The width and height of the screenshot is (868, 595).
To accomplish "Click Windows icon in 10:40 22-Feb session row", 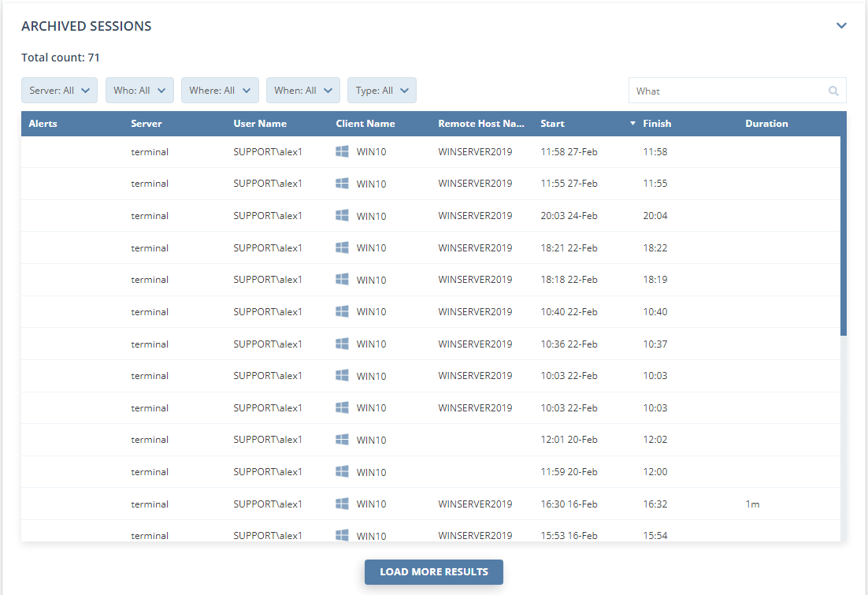I will 342,311.
